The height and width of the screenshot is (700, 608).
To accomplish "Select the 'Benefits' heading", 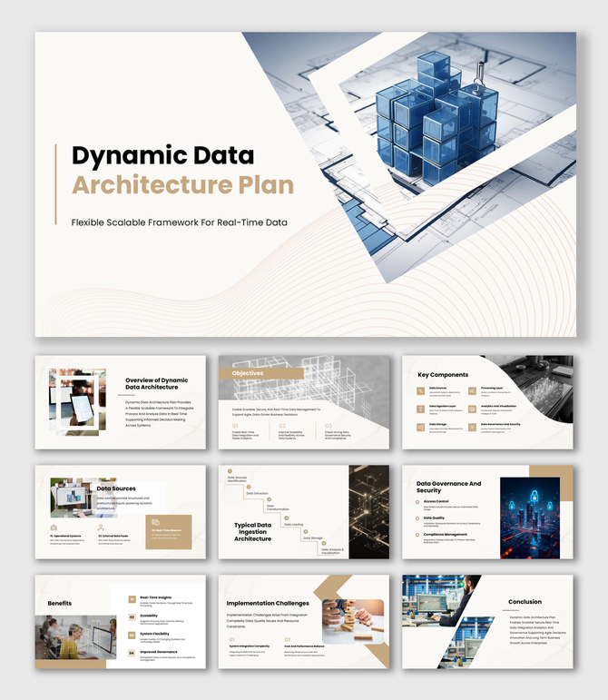I will [x=59, y=603].
